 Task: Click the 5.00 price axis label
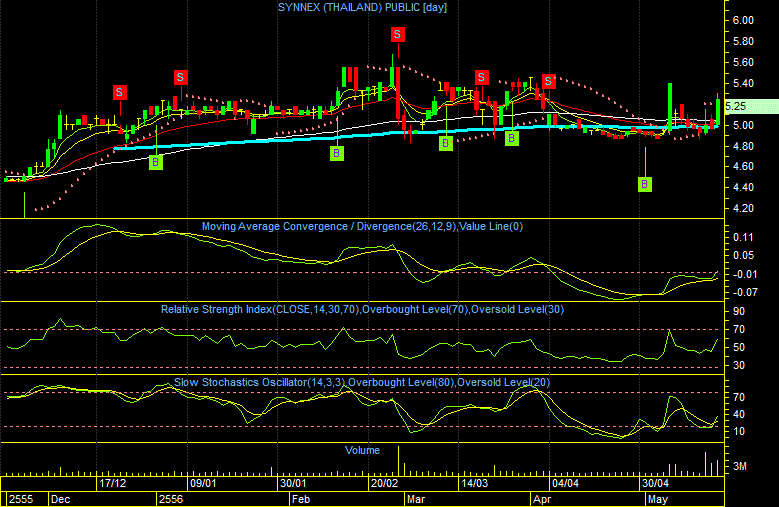click(743, 126)
